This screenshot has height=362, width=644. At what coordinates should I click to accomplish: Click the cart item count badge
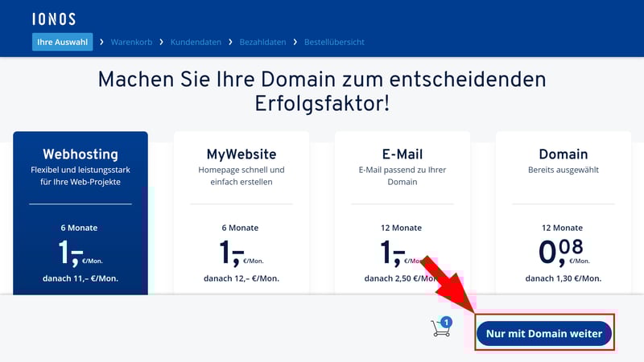point(447,323)
